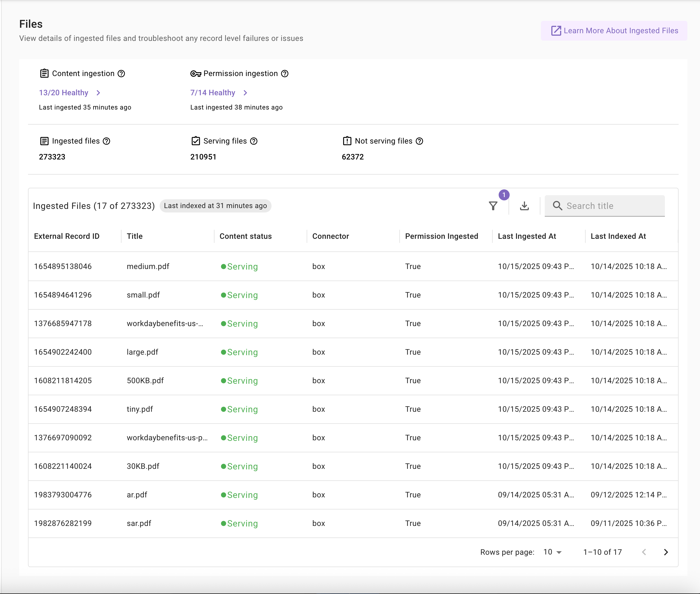This screenshot has height=594, width=700.
Task: Click the download files icon
Action: (x=524, y=206)
